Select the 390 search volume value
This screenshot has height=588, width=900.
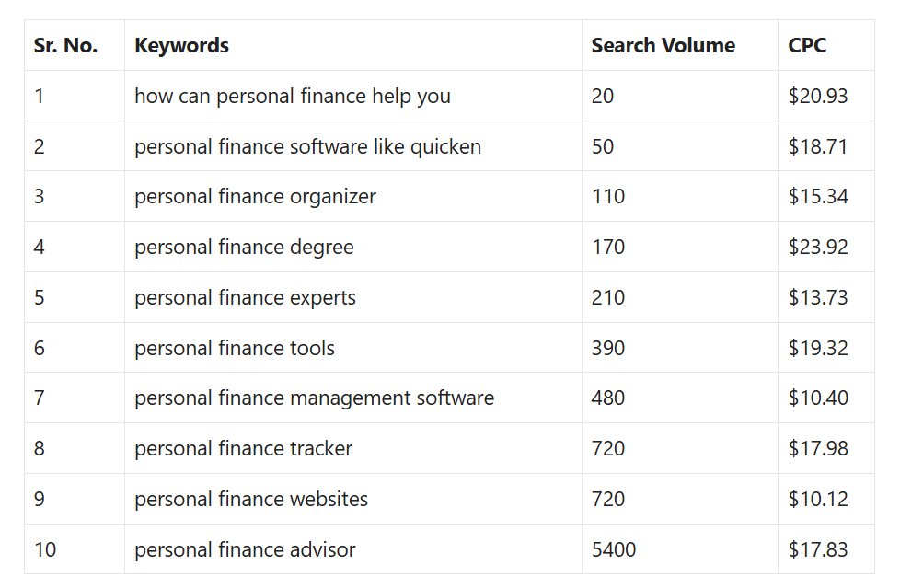click(x=608, y=348)
